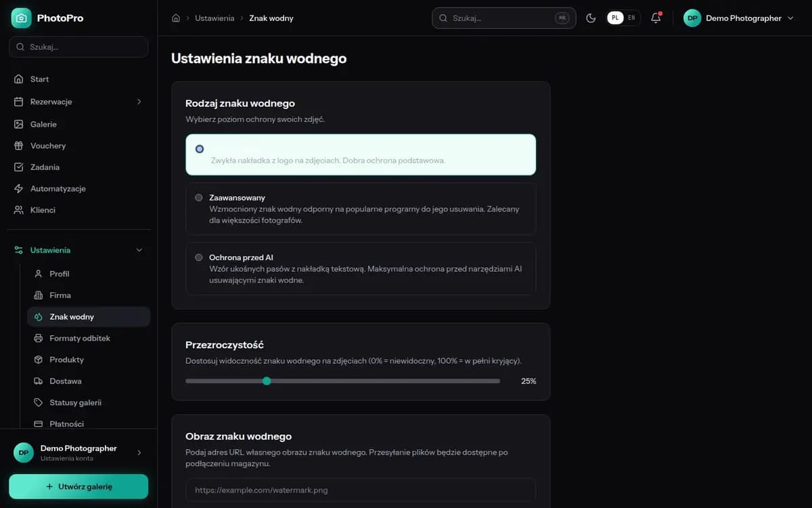Viewport: 812px width, 508px height.
Task: Open notifications bell icon
Action: [x=656, y=18]
